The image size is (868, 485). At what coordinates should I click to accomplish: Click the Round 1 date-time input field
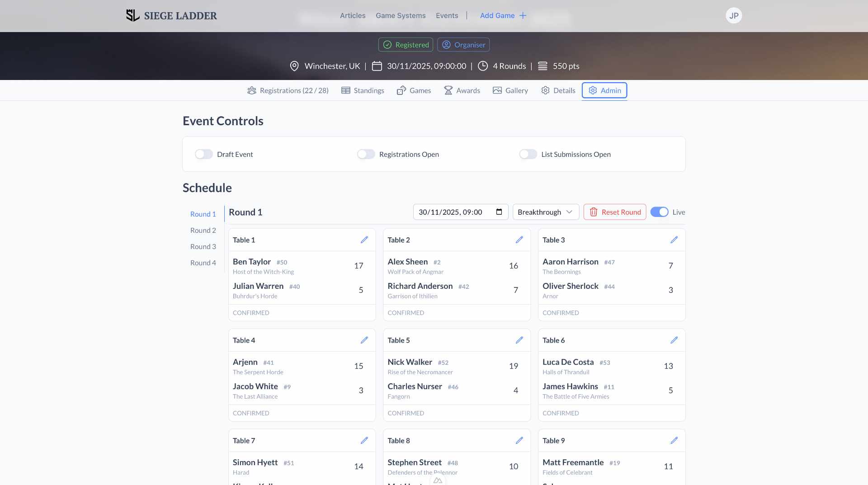point(452,212)
